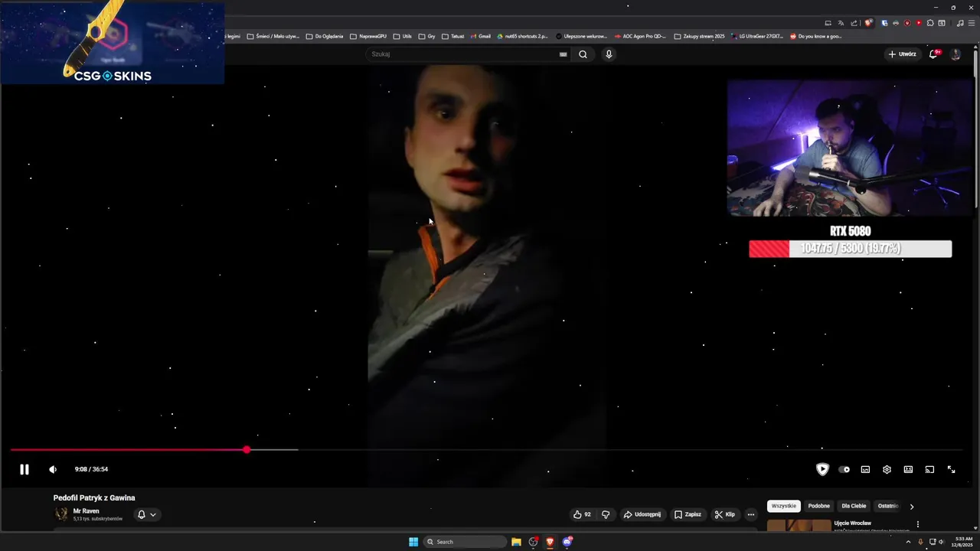Open the LG UltraGear bookmark
980x551 pixels.
coord(757,36)
